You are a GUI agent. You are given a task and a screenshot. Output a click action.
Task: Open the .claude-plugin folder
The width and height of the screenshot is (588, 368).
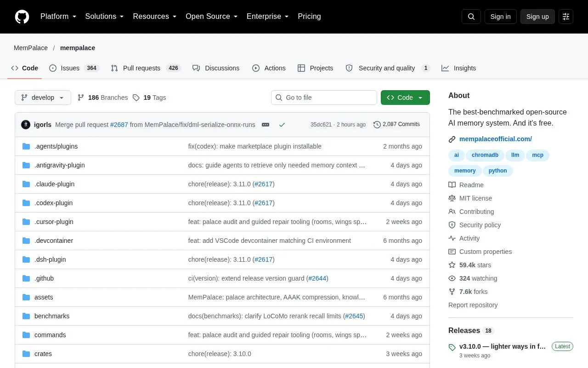point(54,184)
